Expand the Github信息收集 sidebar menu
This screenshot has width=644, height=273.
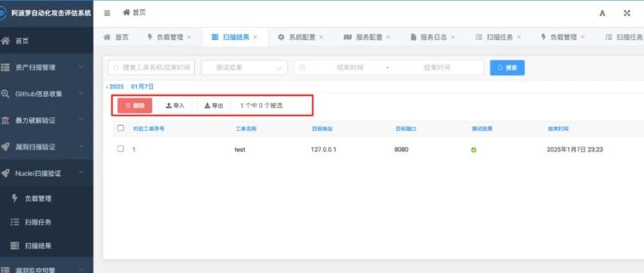(x=81, y=93)
